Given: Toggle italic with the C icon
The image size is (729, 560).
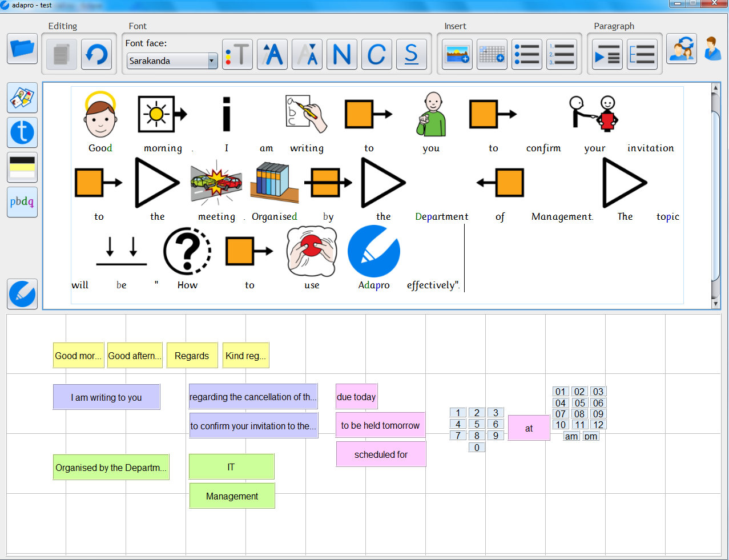Looking at the screenshot, I should coord(377,55).
